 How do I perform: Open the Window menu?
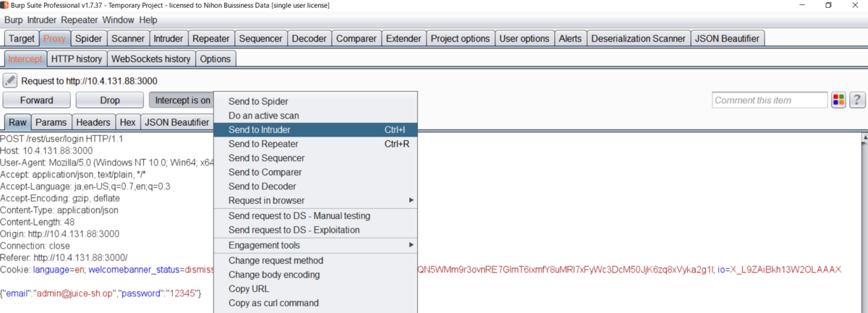118,20
